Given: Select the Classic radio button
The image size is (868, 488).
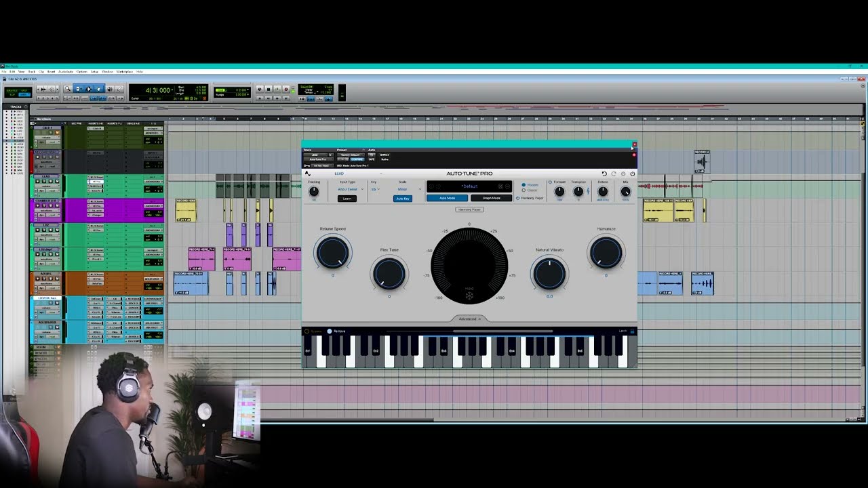Looking at the screenshot, I should (524, 190).
